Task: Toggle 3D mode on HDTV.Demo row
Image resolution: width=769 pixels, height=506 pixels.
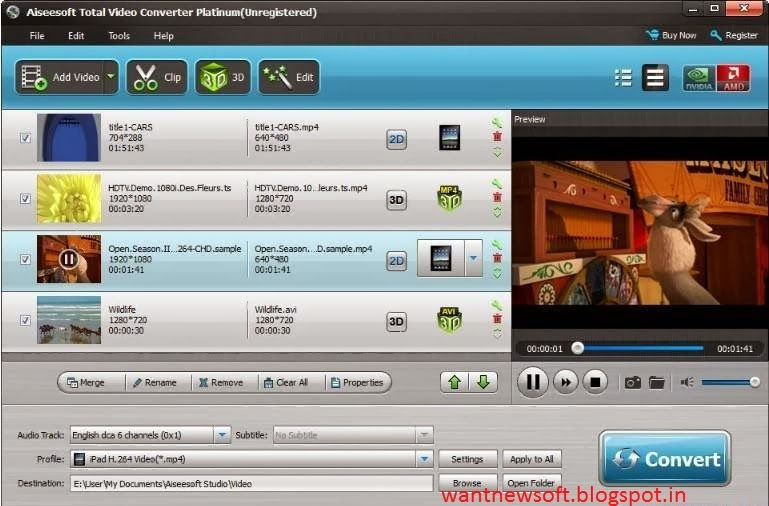Action: [396, 200]
